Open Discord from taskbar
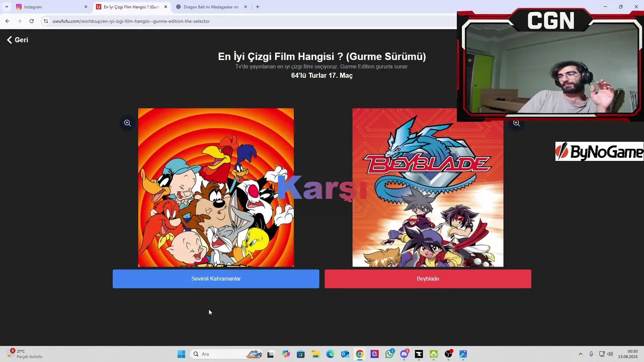The image size is (644, 362). (404, 354)
